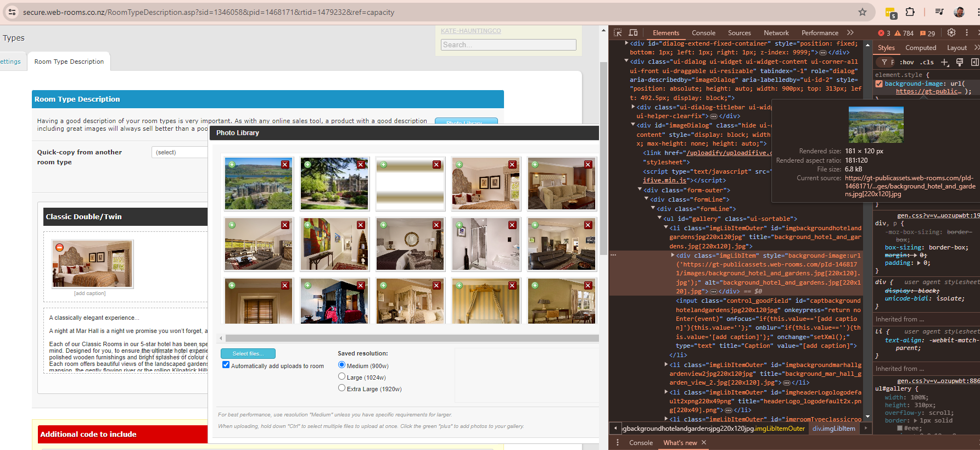Select Medium (900w) saved resolution

click(341, 365)
